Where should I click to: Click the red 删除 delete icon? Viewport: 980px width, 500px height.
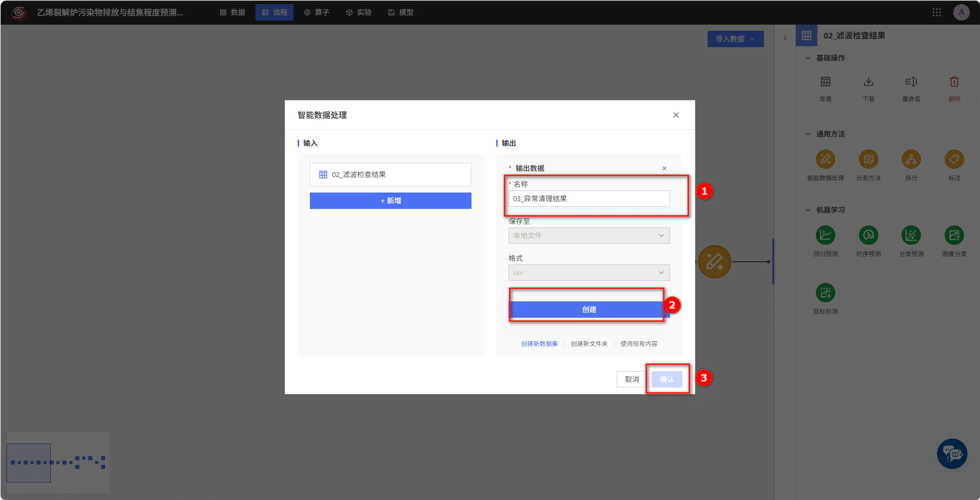tap(954, 82)
